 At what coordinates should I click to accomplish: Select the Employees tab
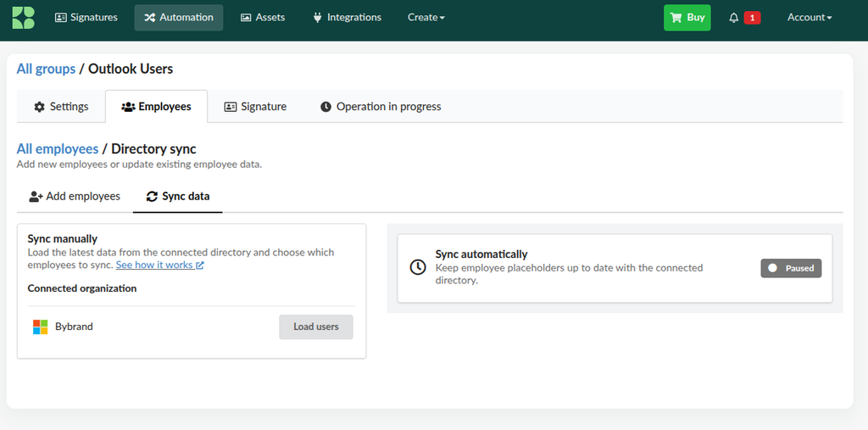pyautogui.click(x=156, y=106)
